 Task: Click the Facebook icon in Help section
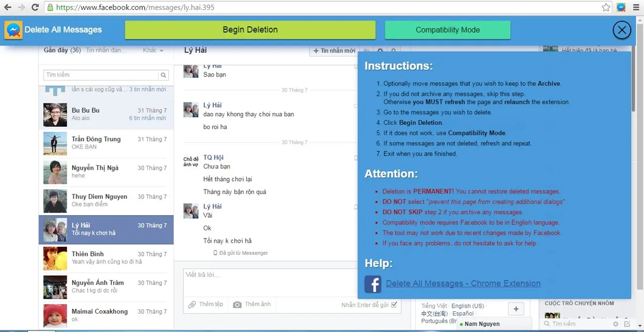click(373, 284)
